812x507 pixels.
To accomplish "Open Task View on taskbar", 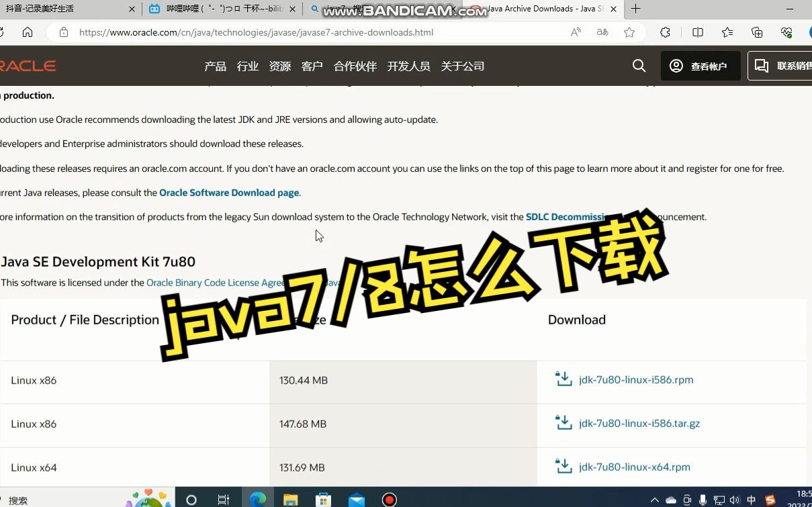I will click(224, 500).
